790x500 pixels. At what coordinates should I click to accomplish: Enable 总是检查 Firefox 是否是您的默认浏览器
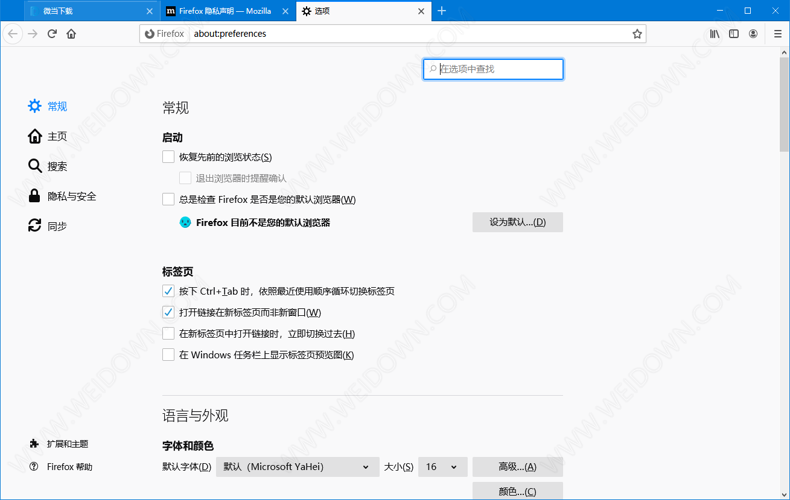point(168,199)
